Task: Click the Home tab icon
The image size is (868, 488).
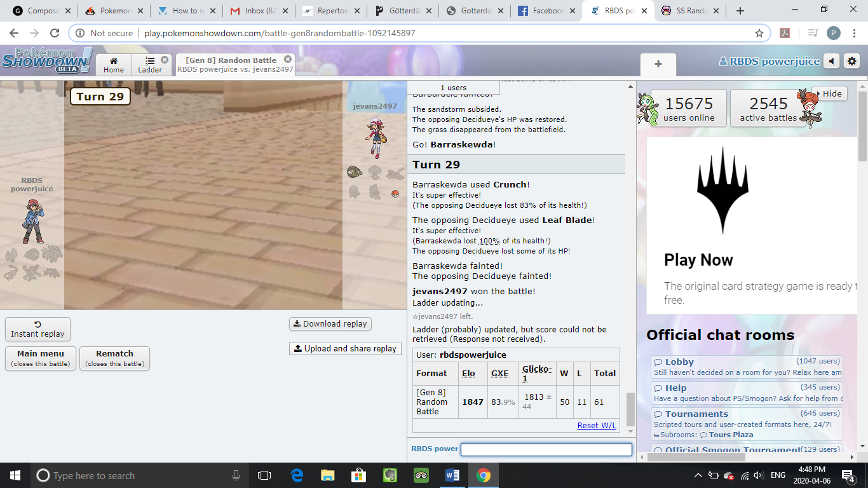Action: pyautogui.click(x=114, y=65)
